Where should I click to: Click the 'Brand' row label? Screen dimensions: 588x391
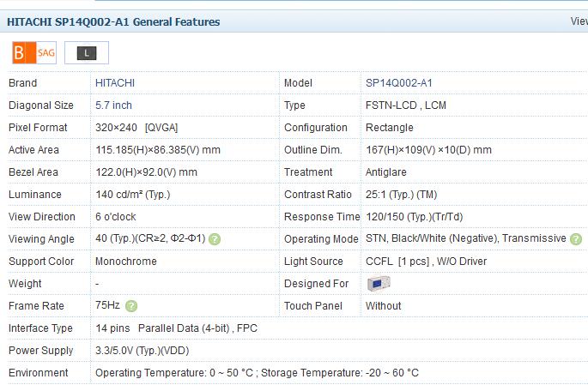coord(22,83)
